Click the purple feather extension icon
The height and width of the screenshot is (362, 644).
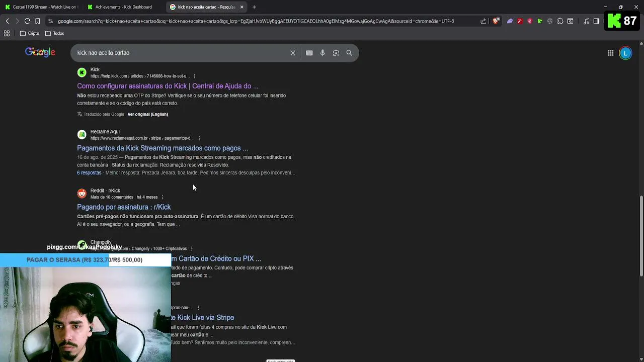510,21
